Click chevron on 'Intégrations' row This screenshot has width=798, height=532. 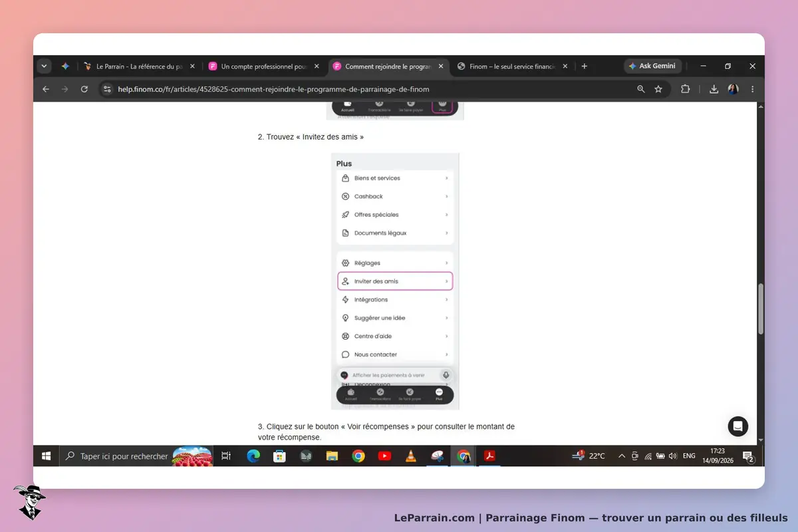coord(447,300)
